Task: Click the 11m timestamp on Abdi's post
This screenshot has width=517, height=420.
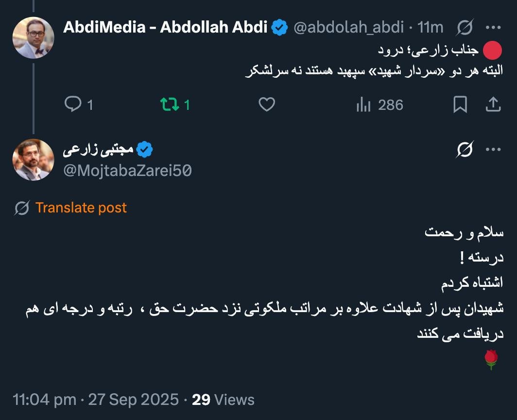Action: 431,28
